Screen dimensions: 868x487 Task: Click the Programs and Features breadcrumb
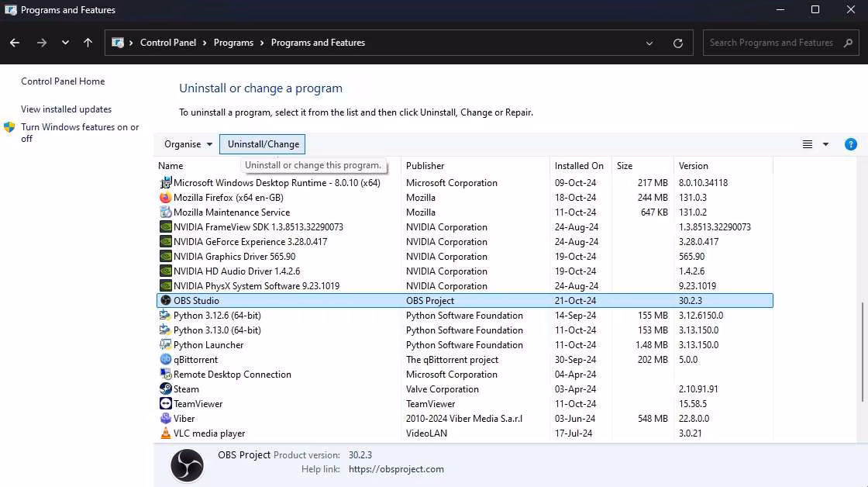318,43
